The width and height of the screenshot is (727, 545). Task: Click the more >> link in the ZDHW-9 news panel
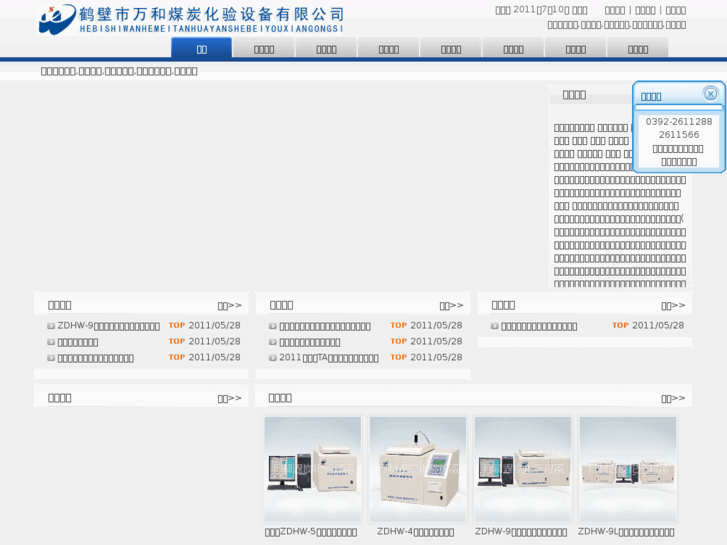click(x=230, y=306)
